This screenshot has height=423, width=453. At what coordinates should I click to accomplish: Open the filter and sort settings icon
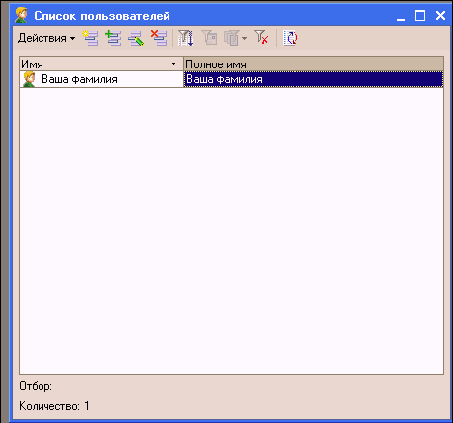click(185, 38)
